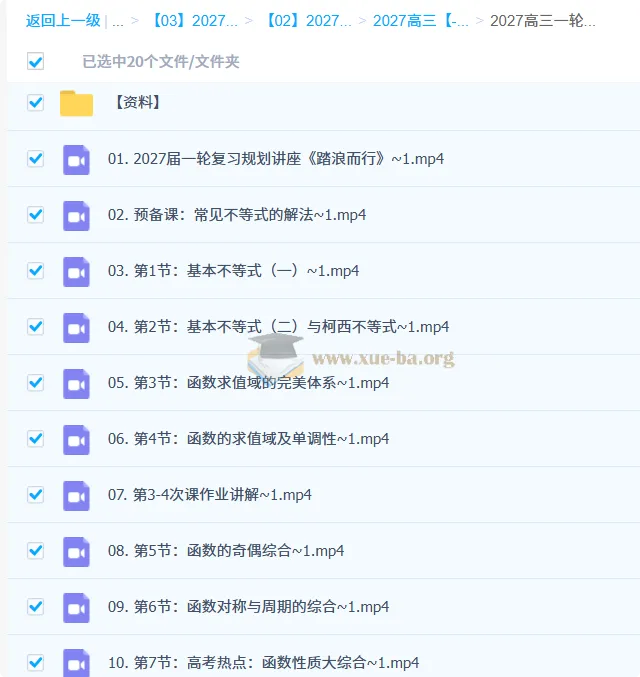This screenshot has width=640, height=677.
Task: Uncheck checkbox for 01. 2027届一轮复习规划讲座
Action: tap(35, 159)
